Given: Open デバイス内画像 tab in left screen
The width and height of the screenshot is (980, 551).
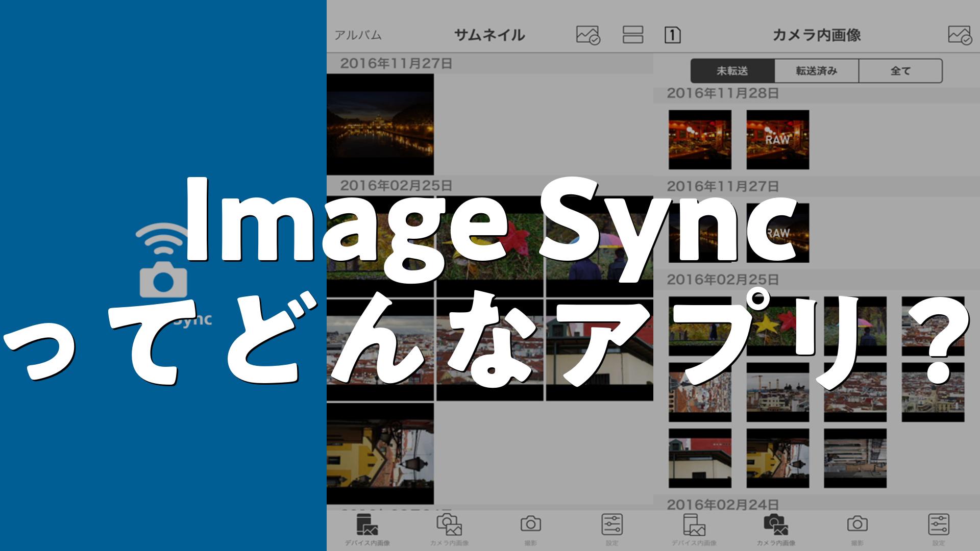Looking at the screenshot, I should pyautogui.click(x=367, y=530).
